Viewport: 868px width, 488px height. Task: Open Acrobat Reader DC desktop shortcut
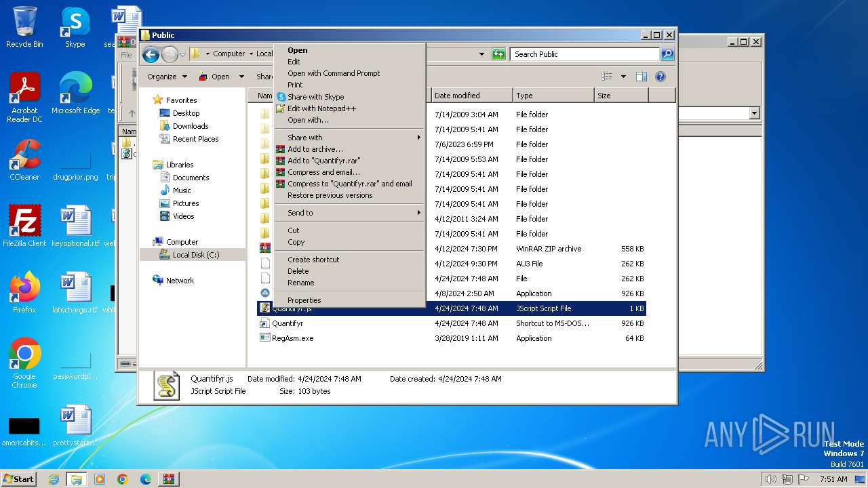[24, 98]
